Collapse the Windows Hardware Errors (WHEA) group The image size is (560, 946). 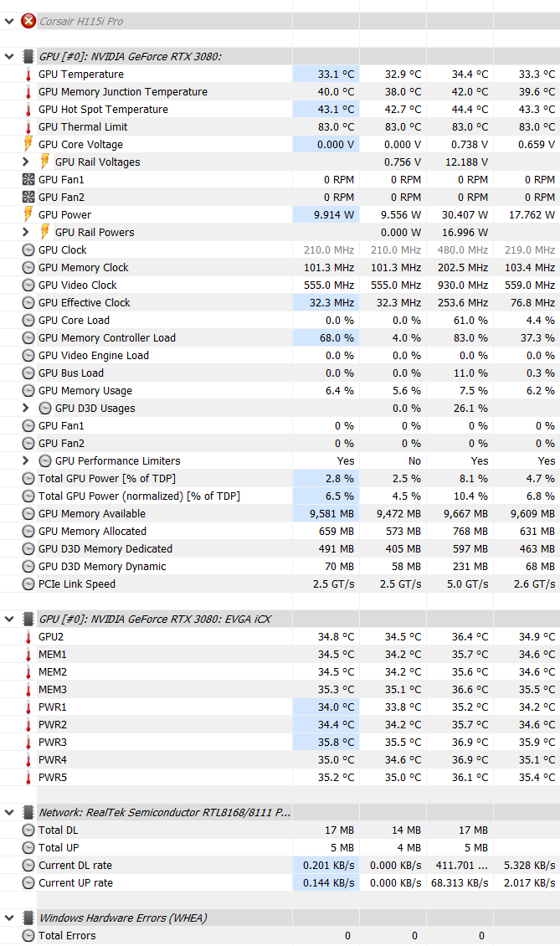(x=9, y=918)
